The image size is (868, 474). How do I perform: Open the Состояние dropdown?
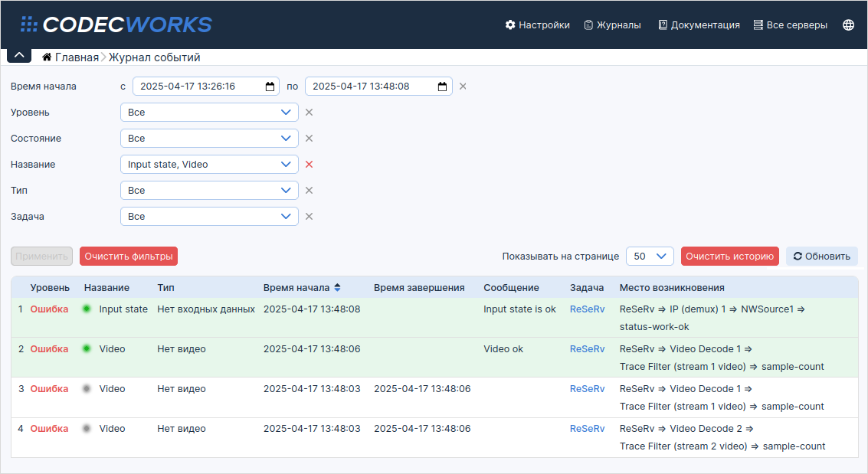click(209, 139)
